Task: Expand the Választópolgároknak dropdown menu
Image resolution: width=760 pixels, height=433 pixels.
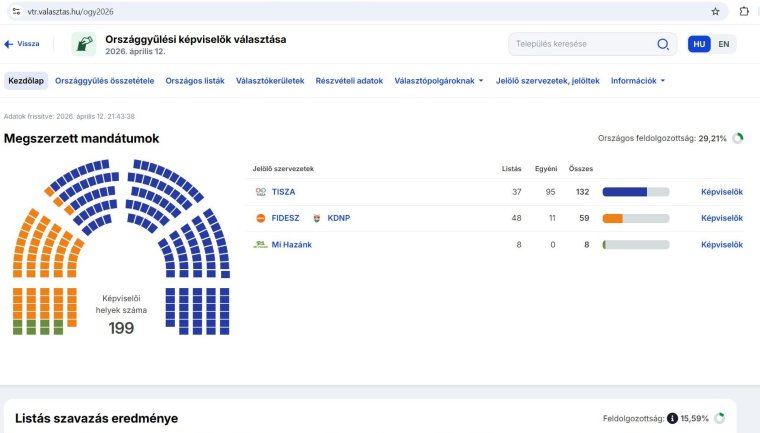Action: [439, 81]
